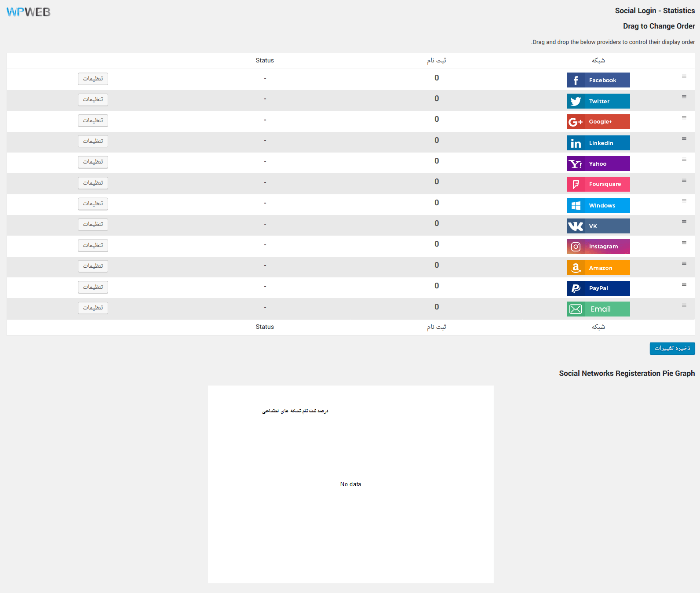Click the WPWEB logo
Screen dimensions: 700x593
[29, 12]
